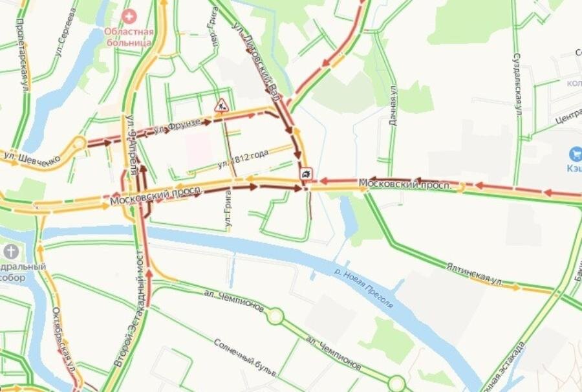Click the р. Новая Преголя river label
582x392 pixels.
363,288
